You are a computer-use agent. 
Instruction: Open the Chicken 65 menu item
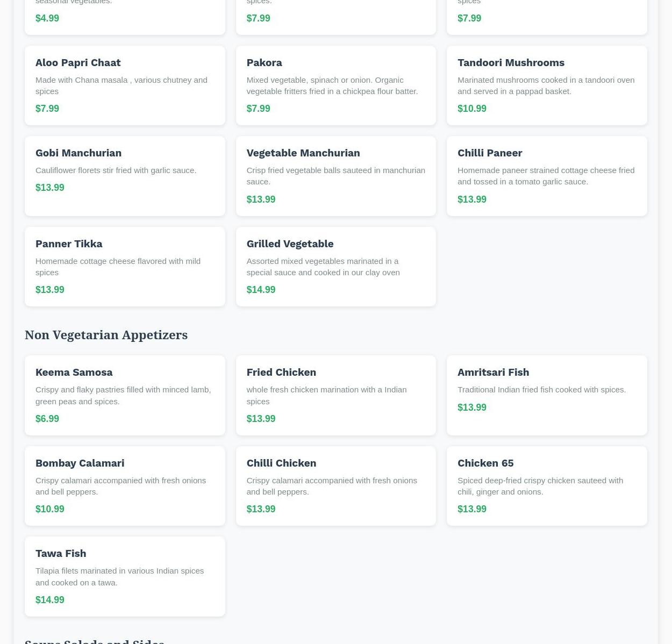pos(485,463)
